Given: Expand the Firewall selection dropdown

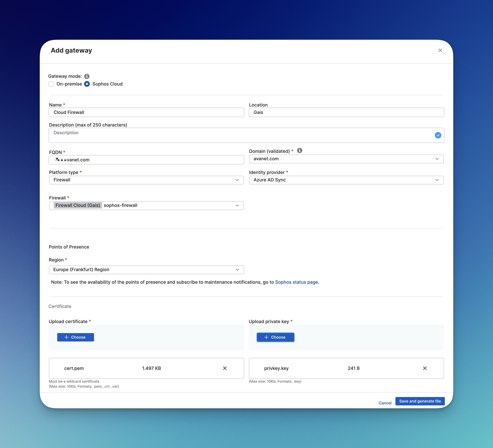Looking at the screenshot, I should coord(237,205).
